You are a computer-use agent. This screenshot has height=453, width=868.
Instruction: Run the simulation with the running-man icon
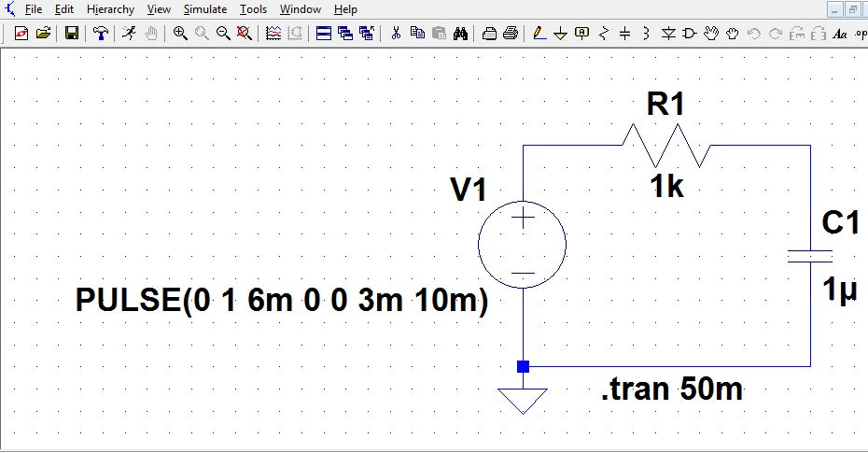129,34
